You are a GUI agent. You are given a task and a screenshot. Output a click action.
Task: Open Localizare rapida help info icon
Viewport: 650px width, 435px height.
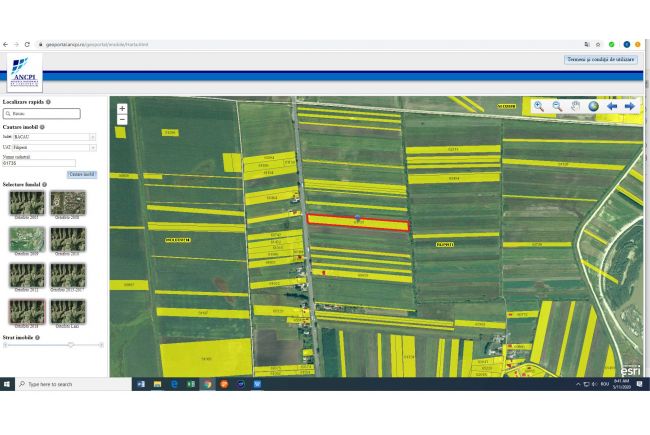(x=48, y=102)
